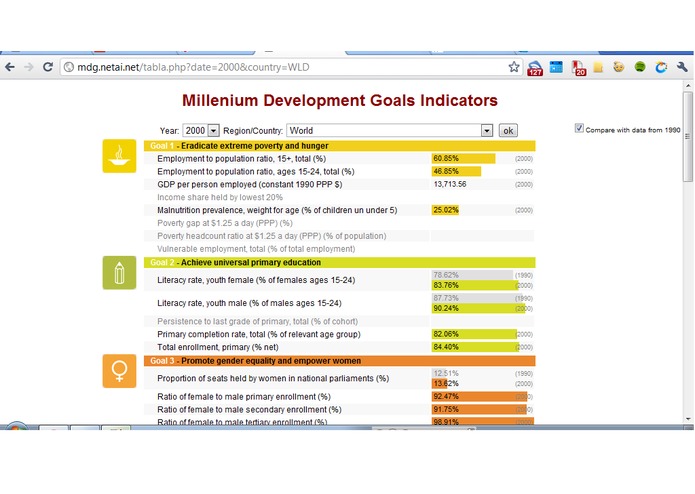Open the cookie face extension icon
Screen dimensions: 695x494
point(619,67)
